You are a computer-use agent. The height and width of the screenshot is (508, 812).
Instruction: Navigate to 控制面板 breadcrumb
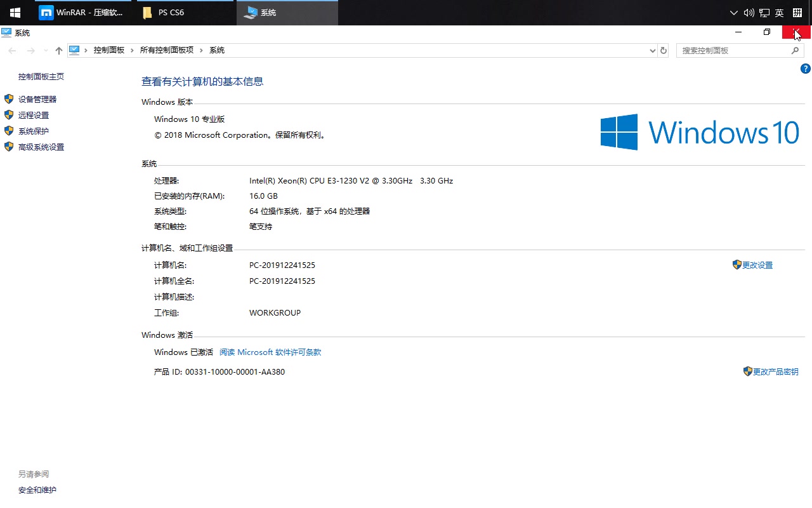pos(109,50)
